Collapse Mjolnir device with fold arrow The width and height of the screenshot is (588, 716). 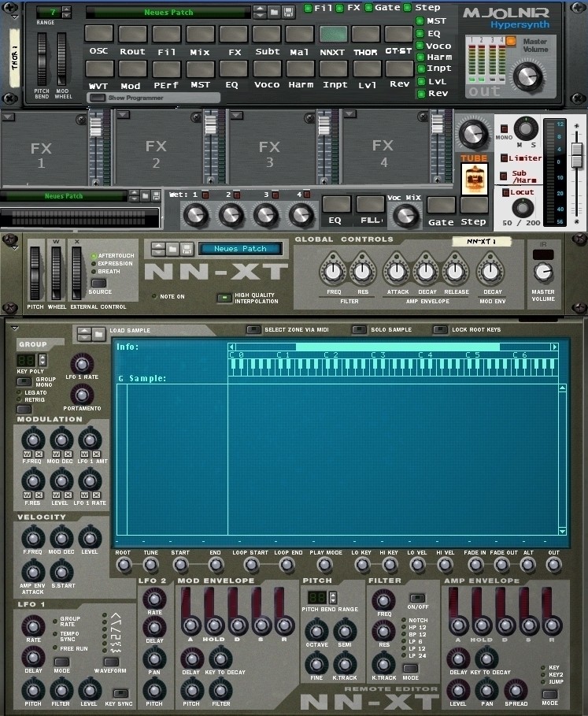[15, 17]
